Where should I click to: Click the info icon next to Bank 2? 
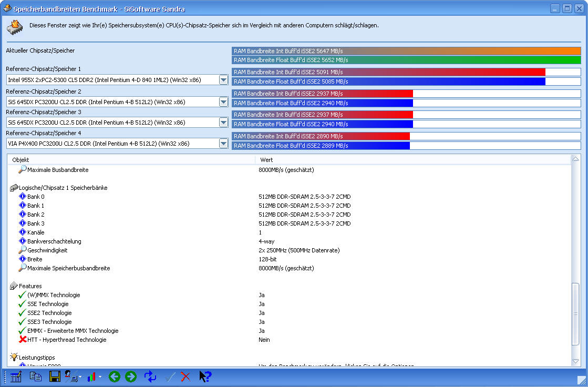coord(23,215)
